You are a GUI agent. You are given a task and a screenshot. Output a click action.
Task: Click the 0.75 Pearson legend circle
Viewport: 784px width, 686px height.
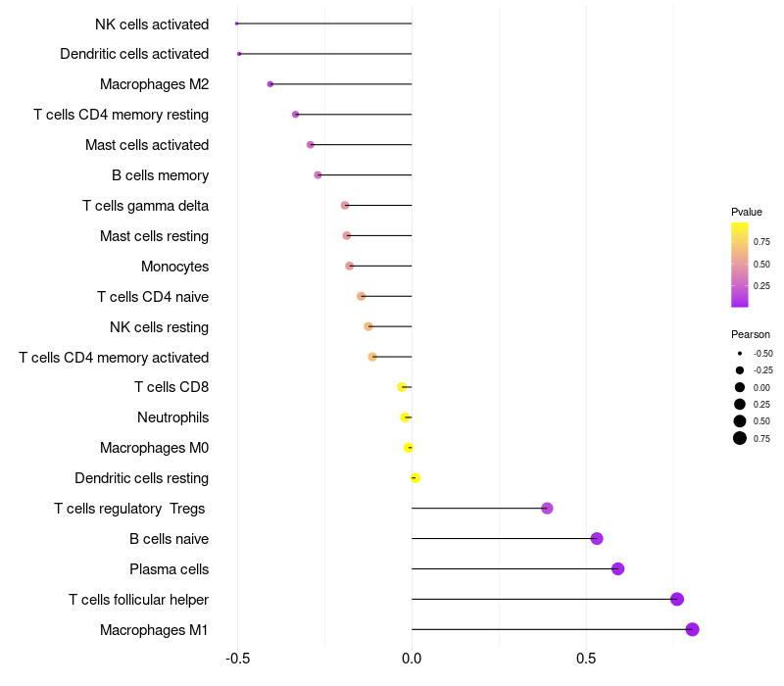pyautogui.click(x=740, y=438)
